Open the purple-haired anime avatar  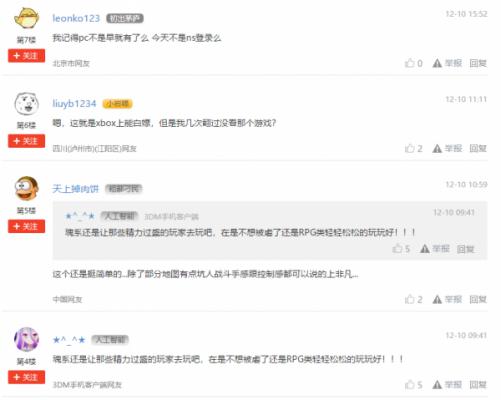click(26, 339)
